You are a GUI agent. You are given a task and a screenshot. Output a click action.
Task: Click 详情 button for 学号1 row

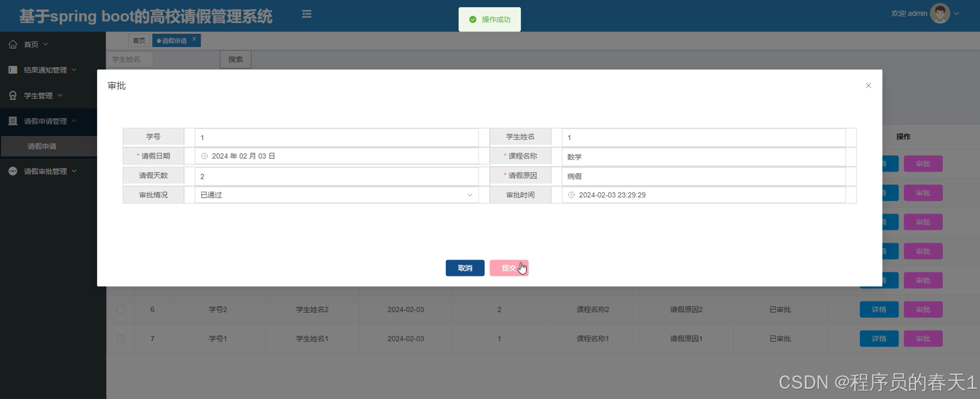point(879,339)
